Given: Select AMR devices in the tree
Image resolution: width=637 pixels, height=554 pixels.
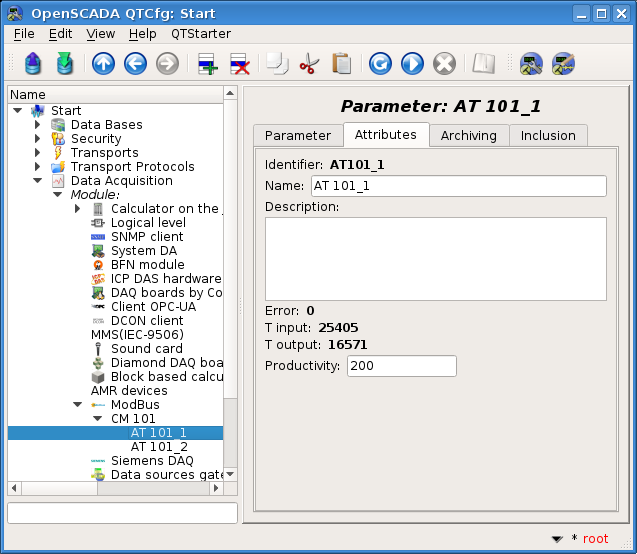Looking at the screenshot, I should coord(129,391).
